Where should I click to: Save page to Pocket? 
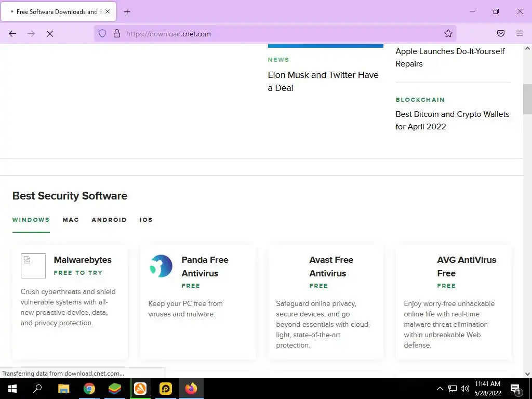click(x=501, y=33)
